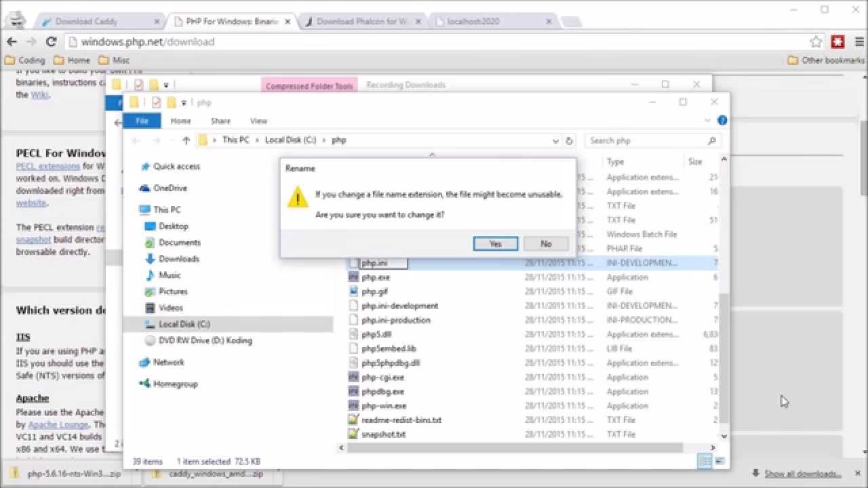Click No in the Rename dialog
Screen dimensions: 868x488
[x=546, y=244]
